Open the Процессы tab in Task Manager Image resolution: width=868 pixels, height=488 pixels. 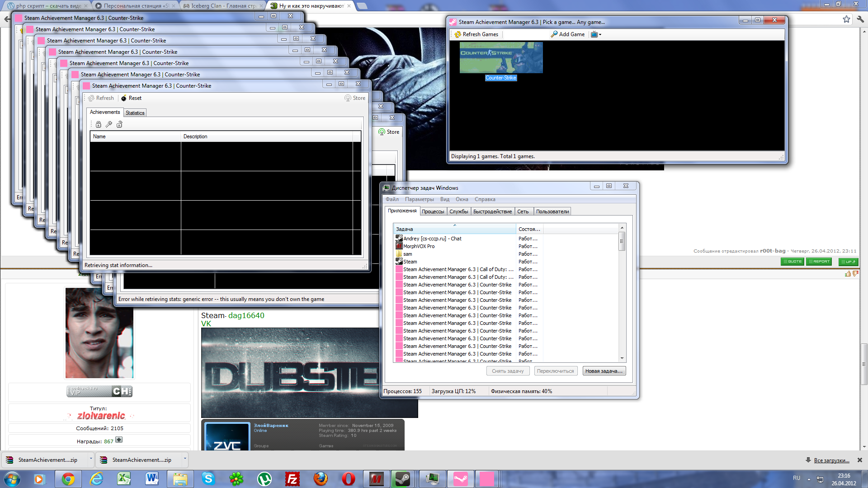click(433, 211)
